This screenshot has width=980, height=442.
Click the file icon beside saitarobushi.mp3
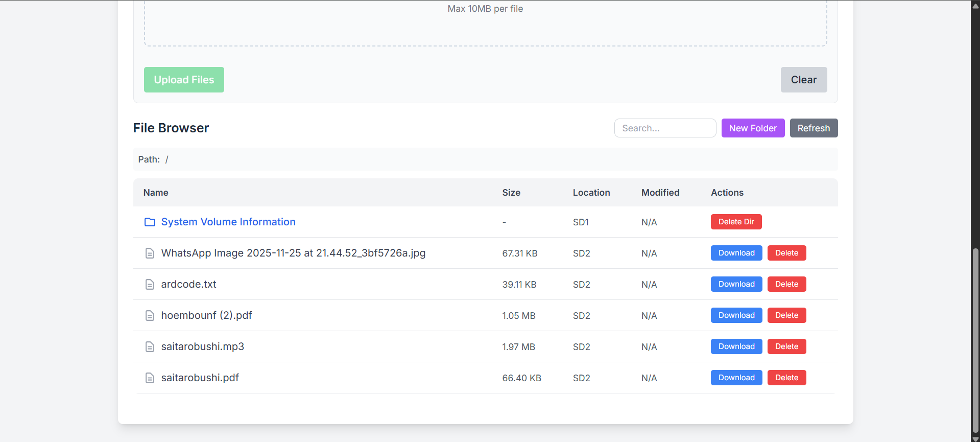[x=150, y=346]
